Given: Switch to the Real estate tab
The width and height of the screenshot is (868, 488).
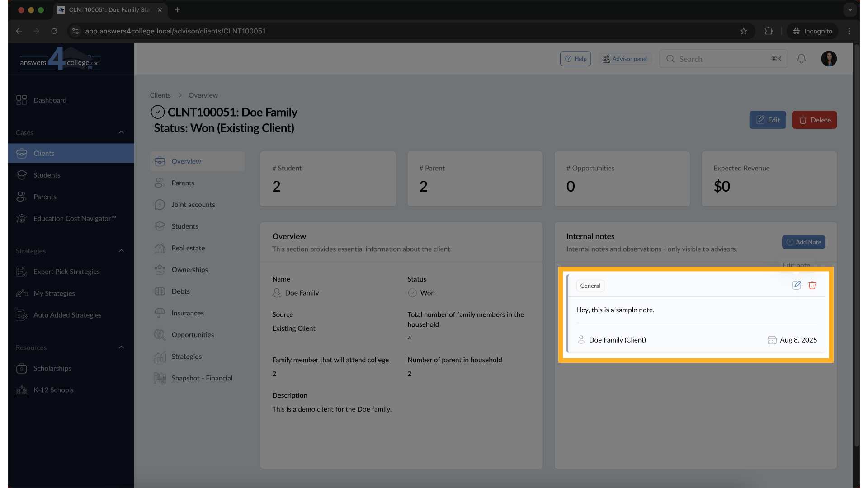Looking at the screenshot, I should (188, 248).
